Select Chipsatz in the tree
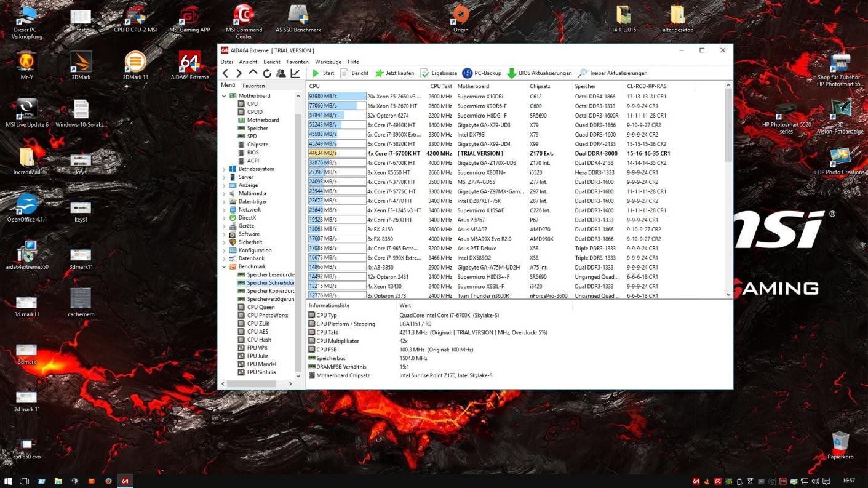This screenshot has width=868, height=488. [x=257, y=145]
